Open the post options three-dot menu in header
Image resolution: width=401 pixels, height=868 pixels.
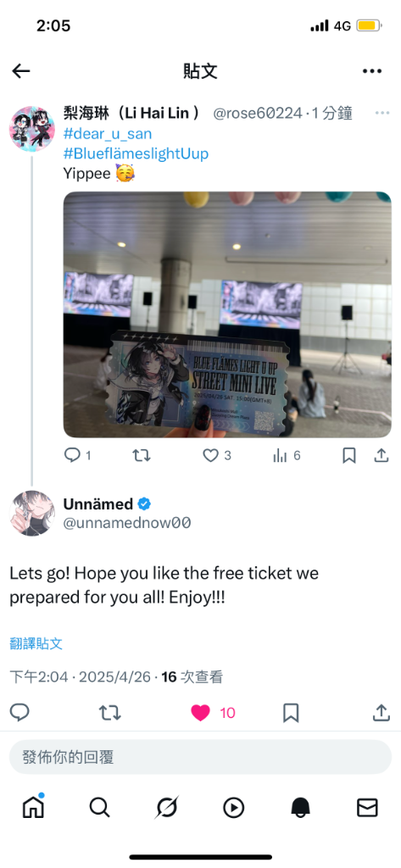click(x=372, y=71)
